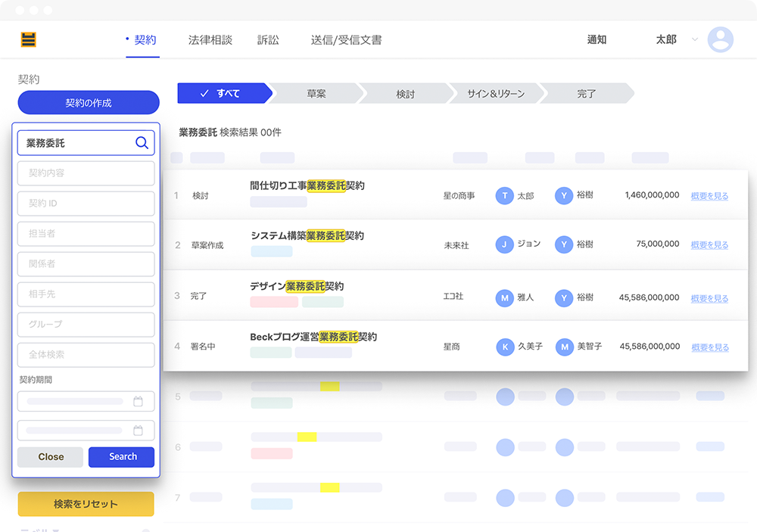This screenshot has width=757, height=532.
Task: Open 概要を見る for Beckブログ運営 contract
Action: click(x=710, y=347)
